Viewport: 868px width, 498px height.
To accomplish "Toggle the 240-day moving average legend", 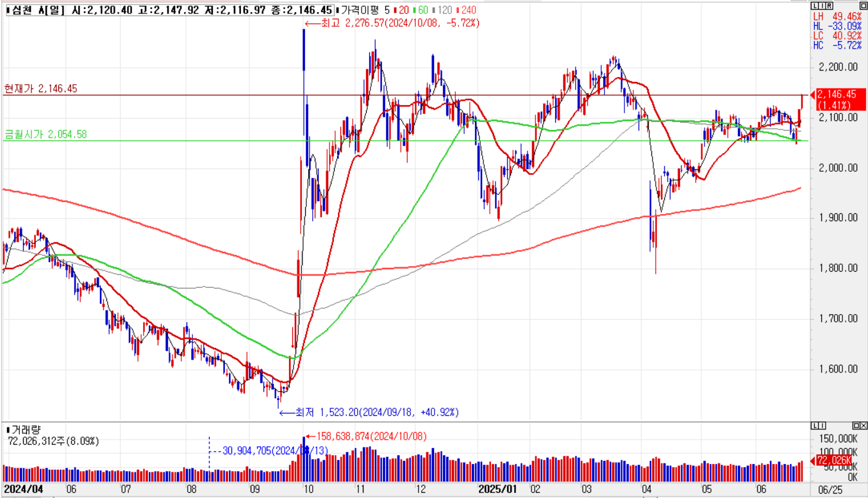I will pos(467,10).
